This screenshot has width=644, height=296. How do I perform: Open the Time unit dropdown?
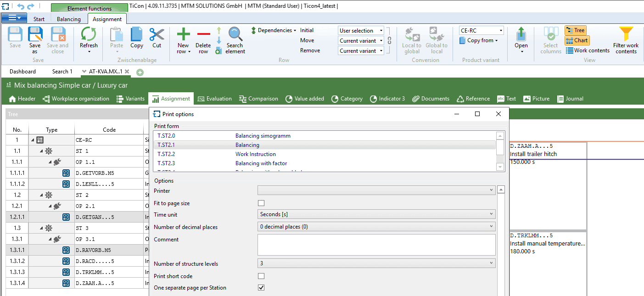[x=376, y=214]
